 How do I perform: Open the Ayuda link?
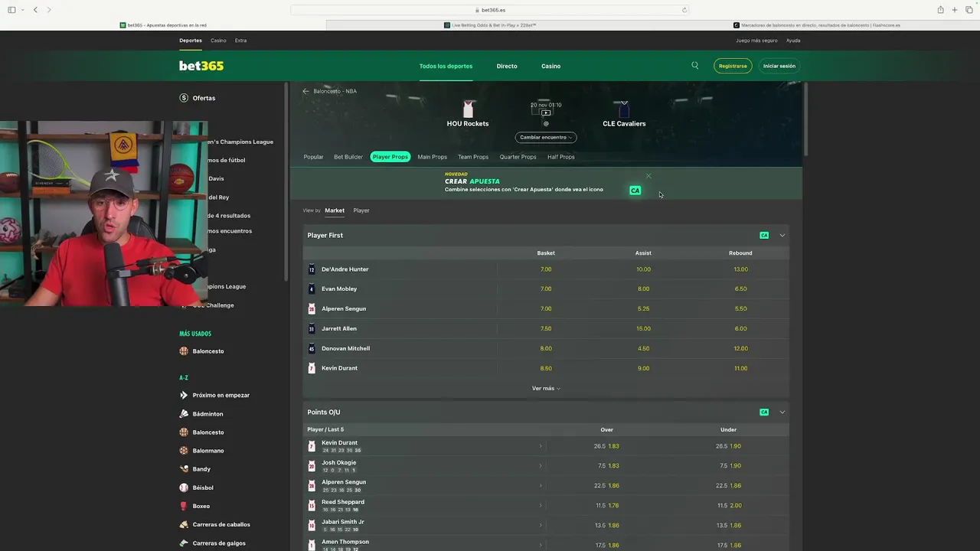(x=793, y=41)
